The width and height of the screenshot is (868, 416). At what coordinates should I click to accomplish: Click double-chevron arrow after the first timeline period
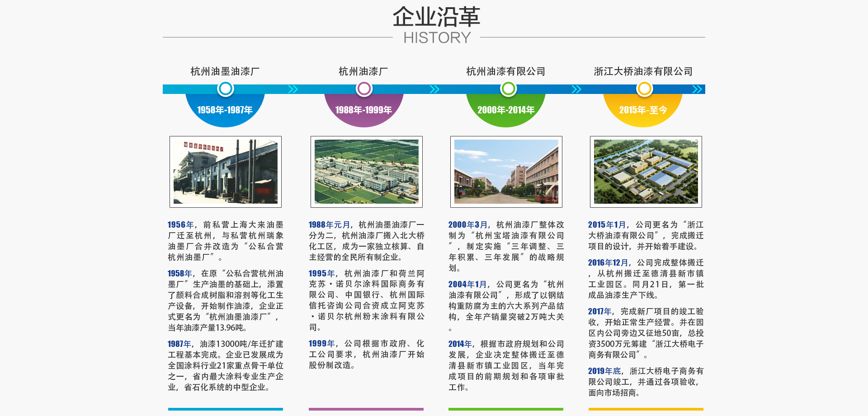click(293, 89)
